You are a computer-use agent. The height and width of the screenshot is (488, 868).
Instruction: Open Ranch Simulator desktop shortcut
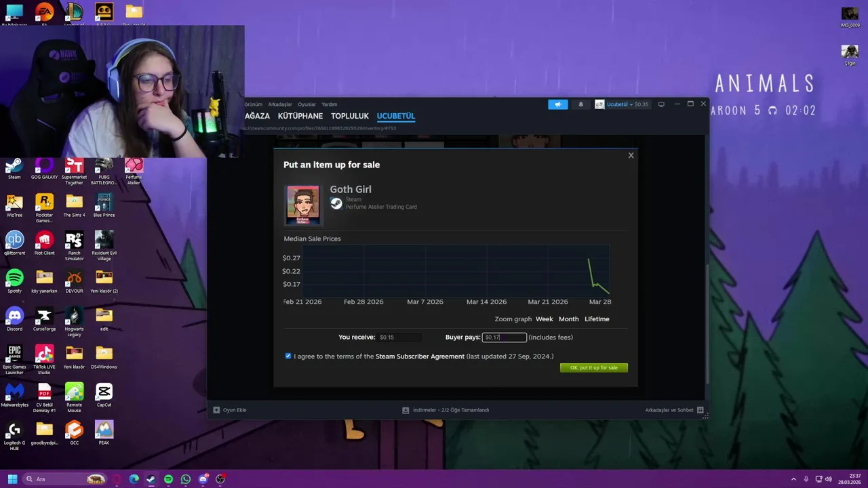point(74,247)
